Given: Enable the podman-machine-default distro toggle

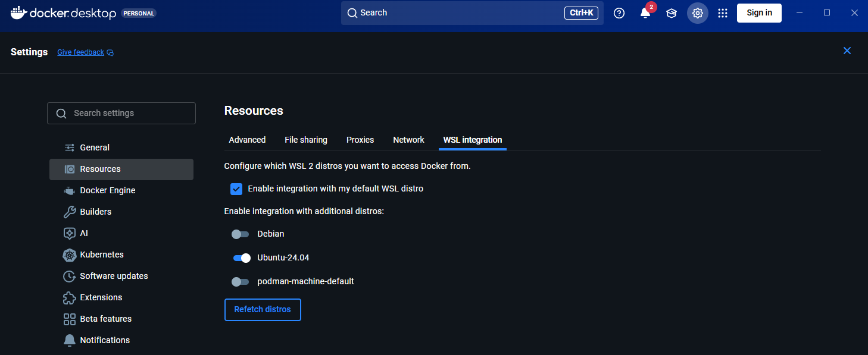Looking at the screenshot, I should click(x=241, y=281).
